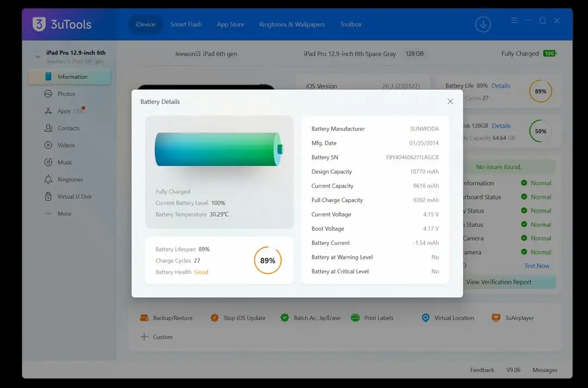This screenshot has height=388, width=588.
Task: Open Music in the sidebar
Action: point(65,162)
